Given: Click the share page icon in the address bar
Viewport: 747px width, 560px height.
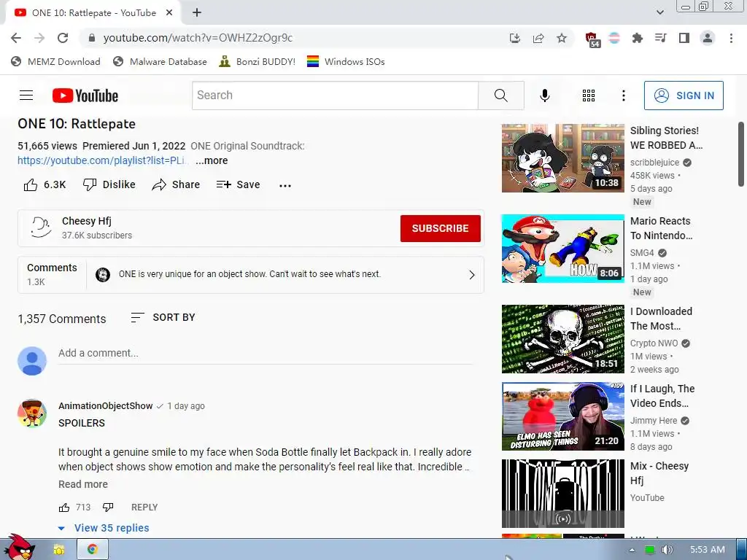Looking at the screenshot, I should (x=538, y=38).
